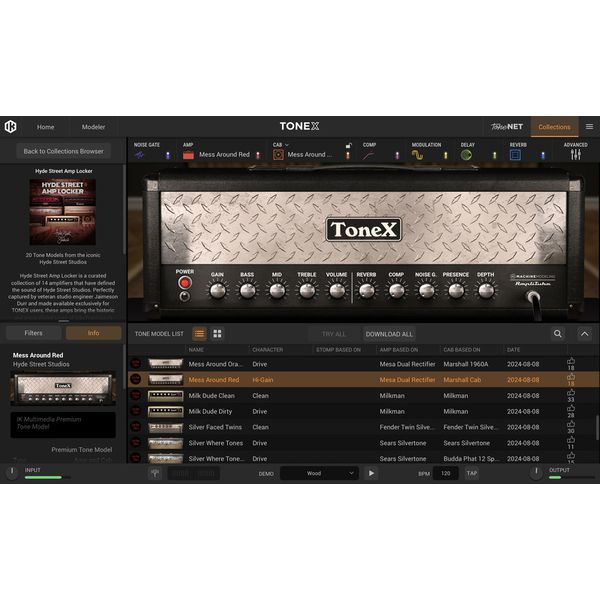Switch sidebar to Info tab
This screenshot has width=600, height=600.
93,333
